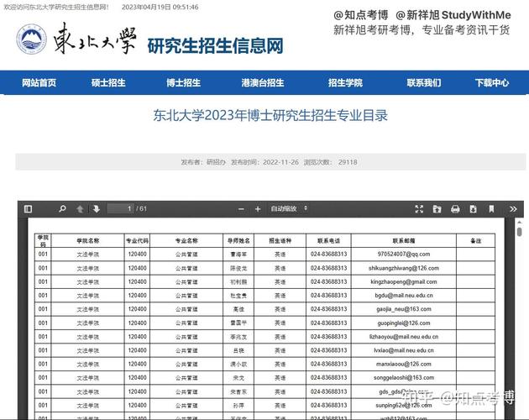Click phone number in the 970524007@qq.com row

328,255
